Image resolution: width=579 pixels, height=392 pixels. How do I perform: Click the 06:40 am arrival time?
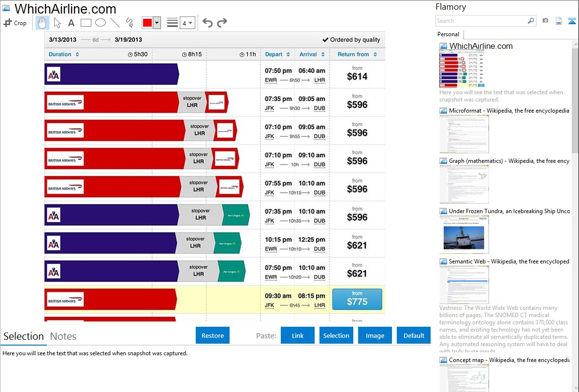pyautogui.click(x=312, y=71)
